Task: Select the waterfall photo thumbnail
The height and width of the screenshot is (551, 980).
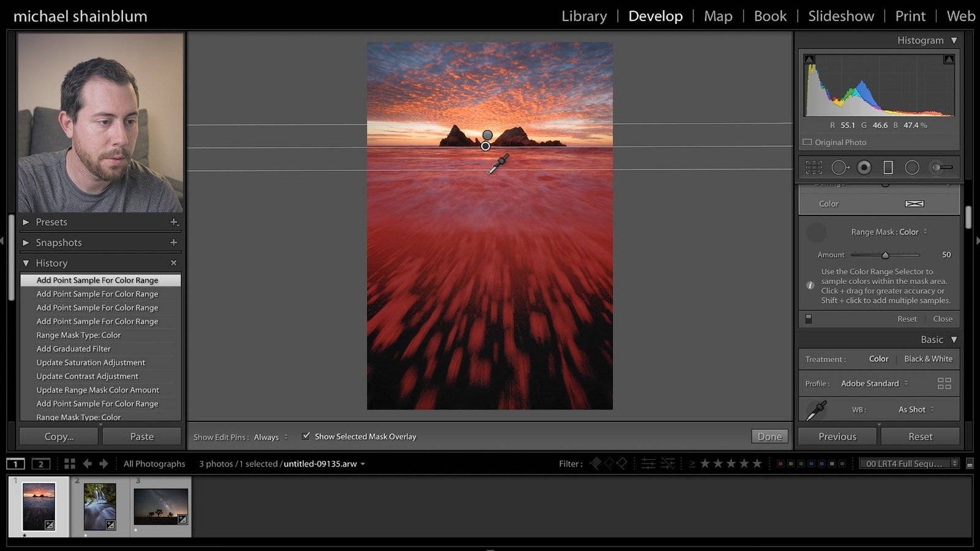Action: pyautogui.click(x=100, y=506)
